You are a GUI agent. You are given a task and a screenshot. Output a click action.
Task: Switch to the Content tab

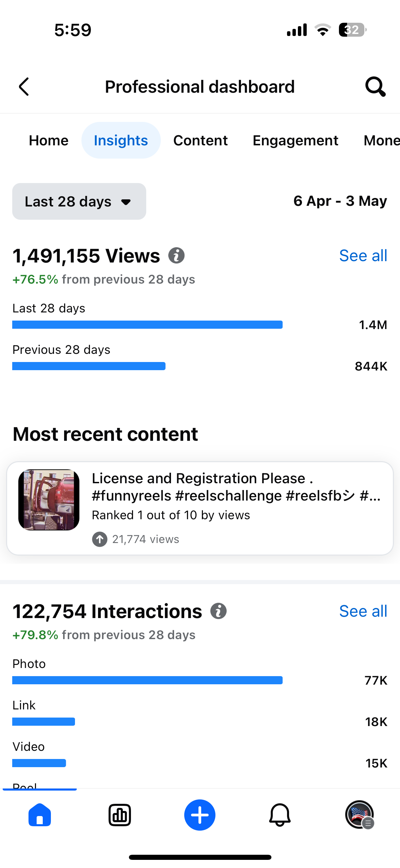[201, 140]
